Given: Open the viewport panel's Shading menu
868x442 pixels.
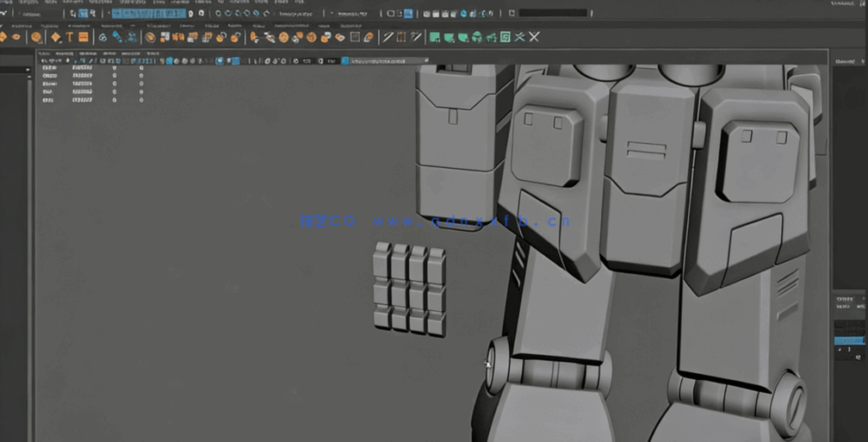Looking at the screenshot, I should (x=64, y=54).
